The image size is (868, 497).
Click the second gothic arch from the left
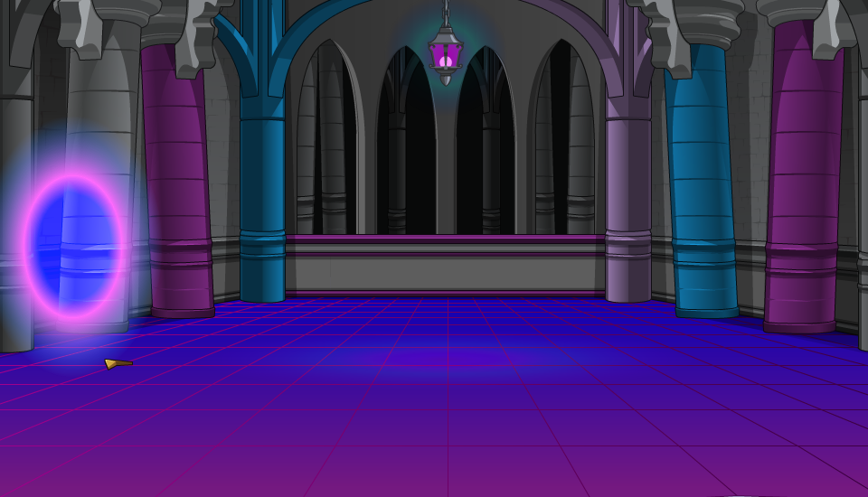point(406,145)
